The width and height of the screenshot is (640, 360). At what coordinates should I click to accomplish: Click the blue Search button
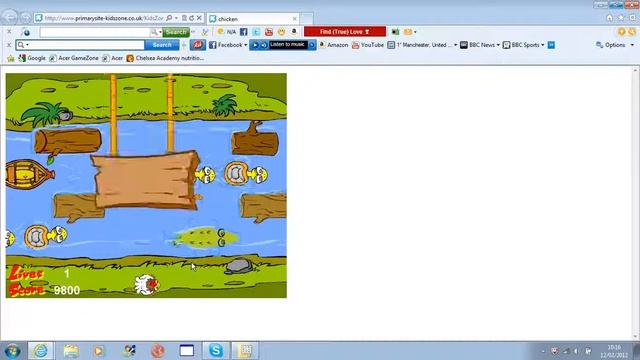tap(162, 45)
